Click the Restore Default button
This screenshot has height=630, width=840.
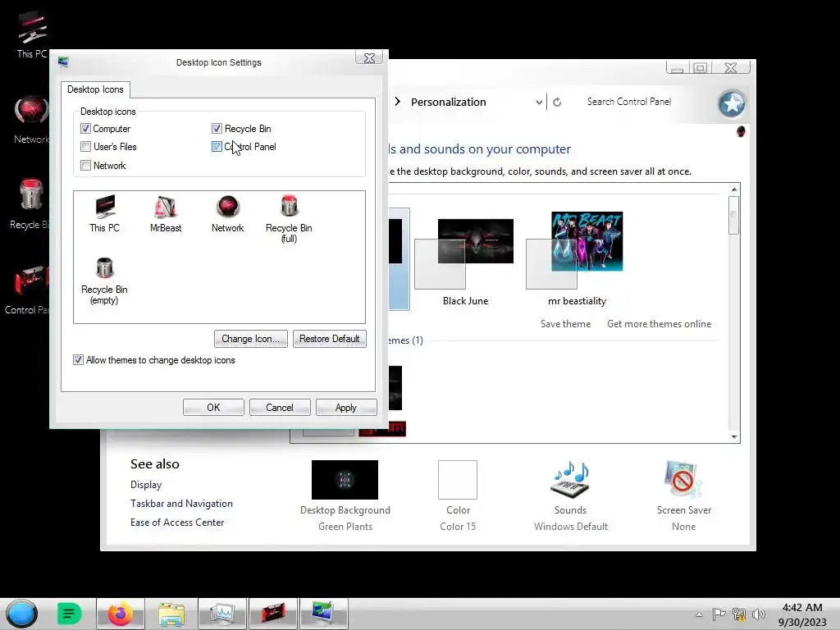tap(330, 339)
